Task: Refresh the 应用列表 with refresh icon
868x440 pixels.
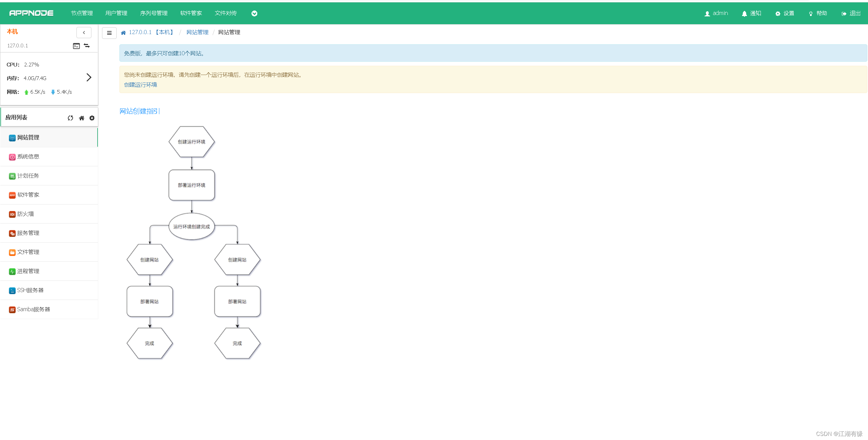Action: tap(70, 118)
